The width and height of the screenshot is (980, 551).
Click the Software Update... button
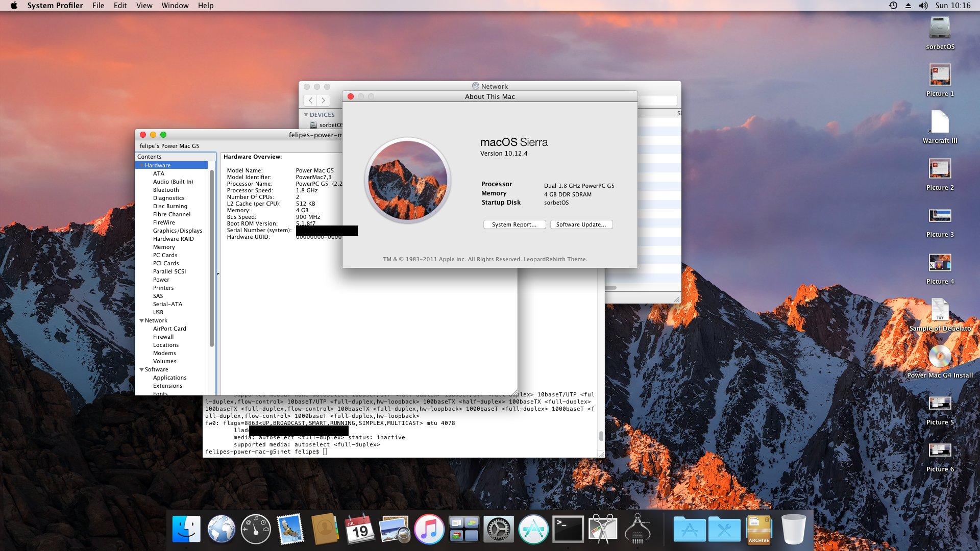click(x=581, y=224)
